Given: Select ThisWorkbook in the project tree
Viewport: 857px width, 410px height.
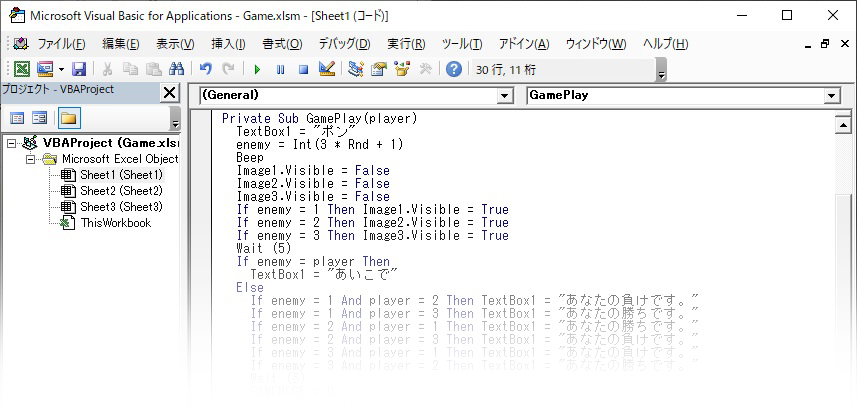Looking at the screenshot, I should pyautogui.click(x=116, y=223).
